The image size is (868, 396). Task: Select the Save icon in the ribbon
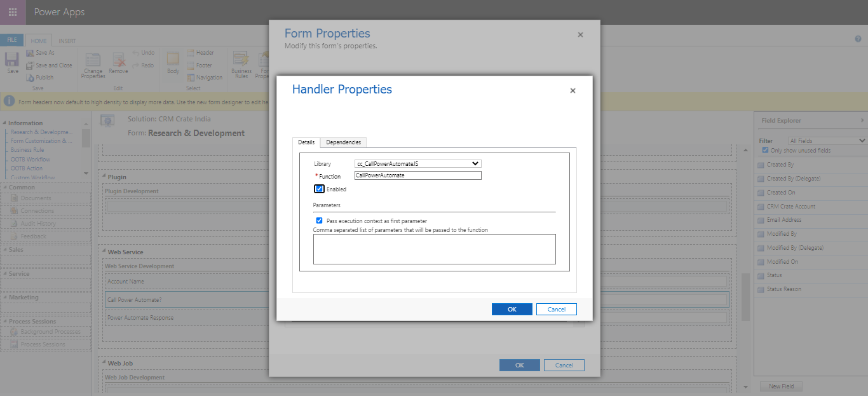coord(11,61)
